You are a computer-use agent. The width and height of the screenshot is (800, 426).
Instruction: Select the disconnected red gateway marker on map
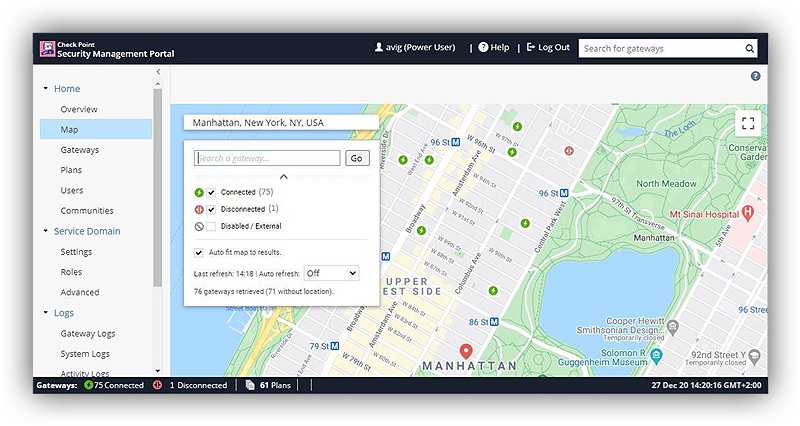(569, 151)
